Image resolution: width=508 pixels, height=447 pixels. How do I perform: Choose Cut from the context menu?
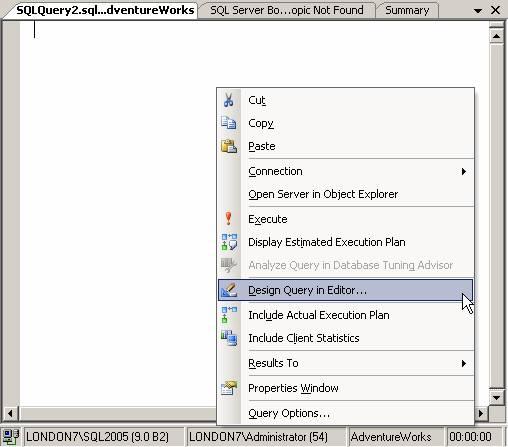[345, 100]
